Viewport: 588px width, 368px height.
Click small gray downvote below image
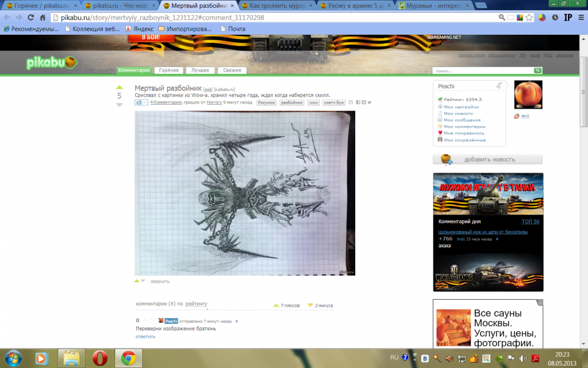pos(143,281)
